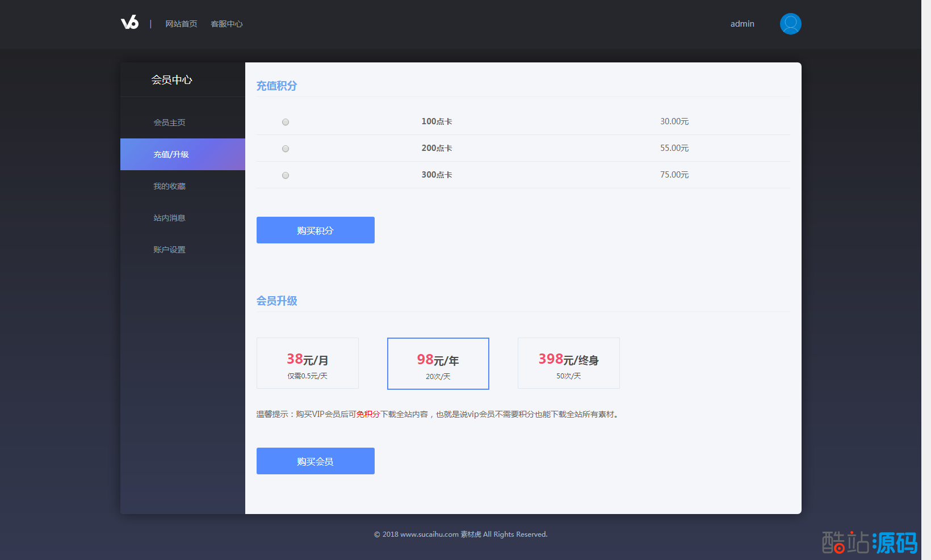Screen dimensions: 931x560
Task: Choose the 398元/终身 membership plan card
Action: tap(568, 363)
